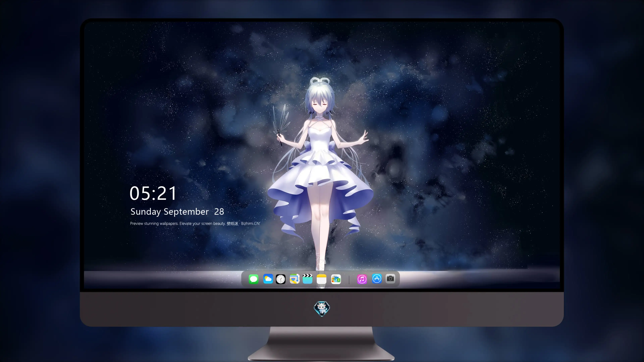Viewport: 644px width, 362px height.
Task: Launch the Videos clapperboard app
Action: 307,279
